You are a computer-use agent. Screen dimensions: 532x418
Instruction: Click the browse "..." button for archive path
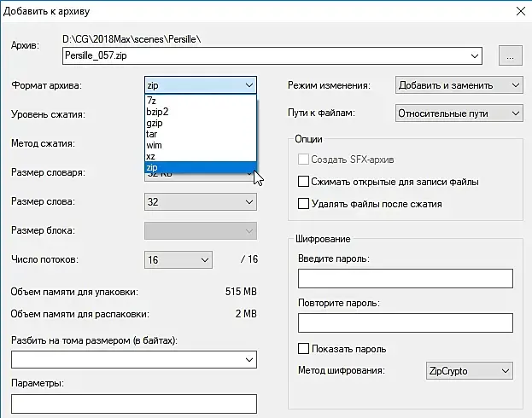click(x=511, y=56)
